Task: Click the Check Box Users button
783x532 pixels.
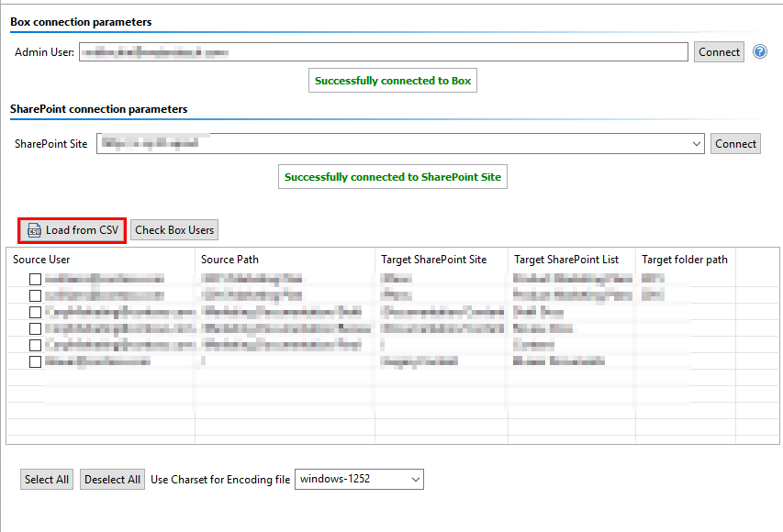Action: tap(173, 230)
